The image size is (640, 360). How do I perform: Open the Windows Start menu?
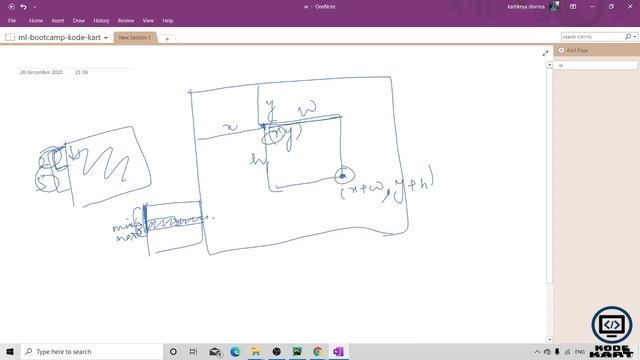[x=10, y=351]
